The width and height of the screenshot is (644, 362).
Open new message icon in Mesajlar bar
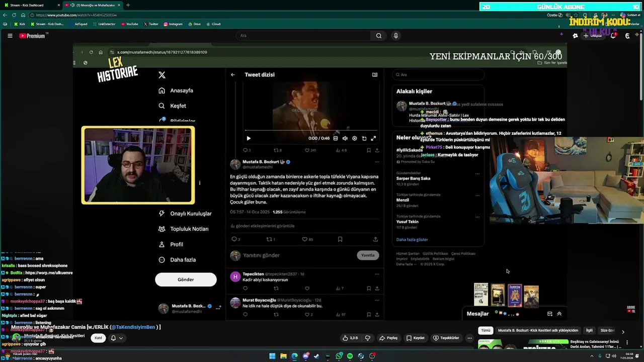[x=550, y=314]
